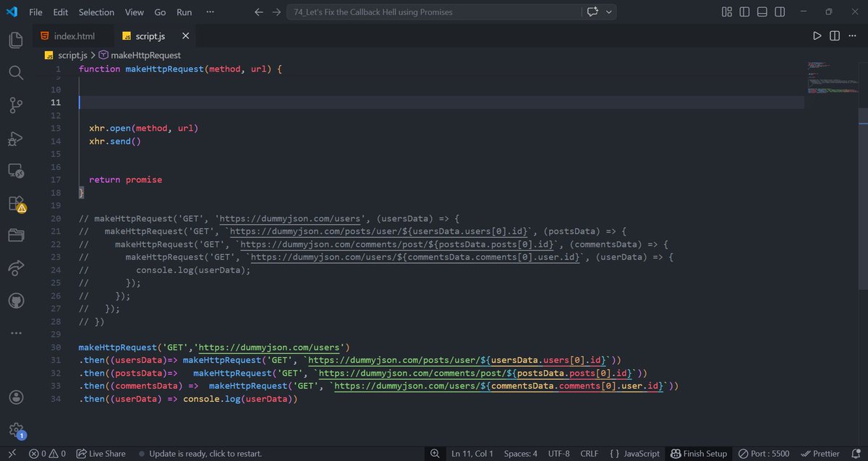Open the GitHub view in activity bar
868x461 pixels.
tap(16, 300)
